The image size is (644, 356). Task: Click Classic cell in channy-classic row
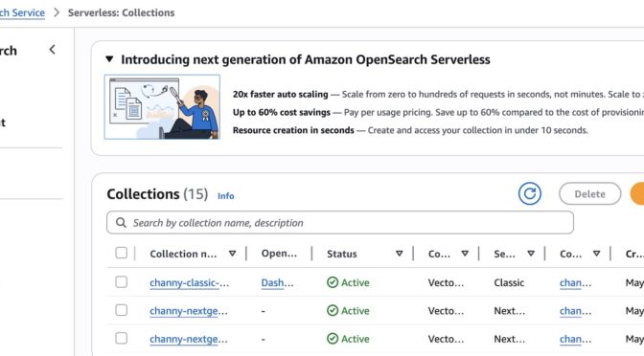509,282
